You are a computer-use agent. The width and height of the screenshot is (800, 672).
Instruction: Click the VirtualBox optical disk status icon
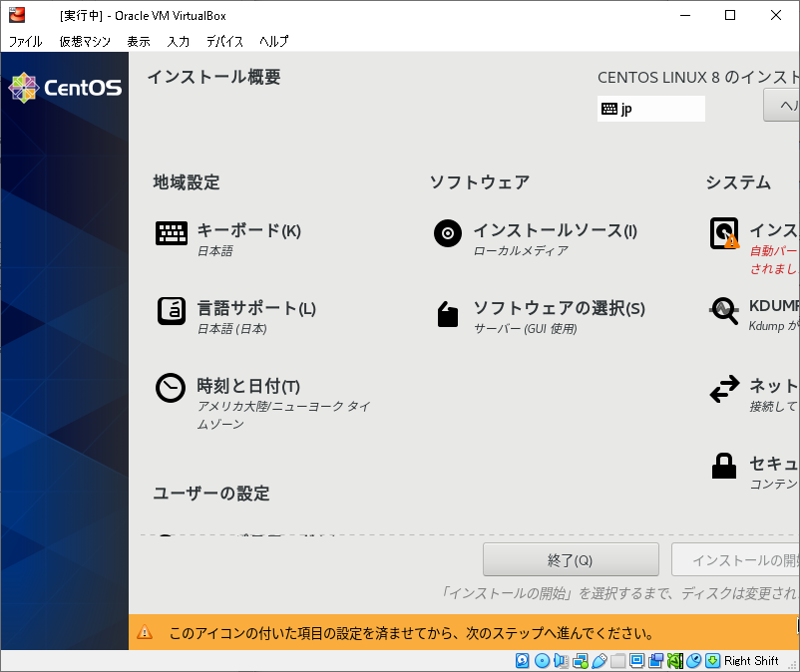[x=542, y=661]
